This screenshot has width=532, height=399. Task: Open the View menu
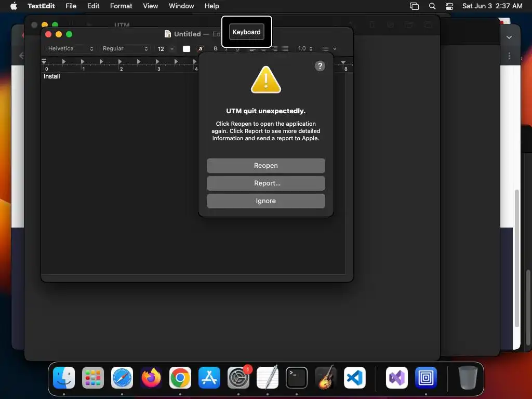pos(150,6)
